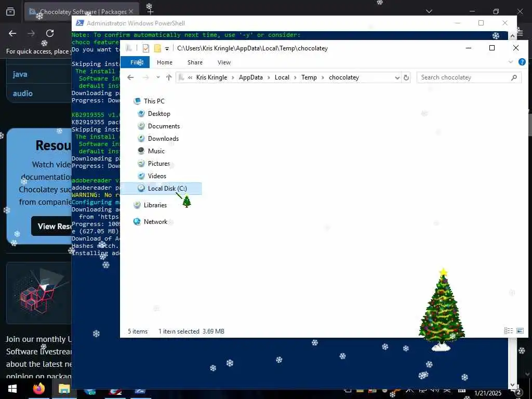The width and height of the screenshot is (532, 399).
Task: Switch to the Share ribbon tab
Action: pos(195,62)
